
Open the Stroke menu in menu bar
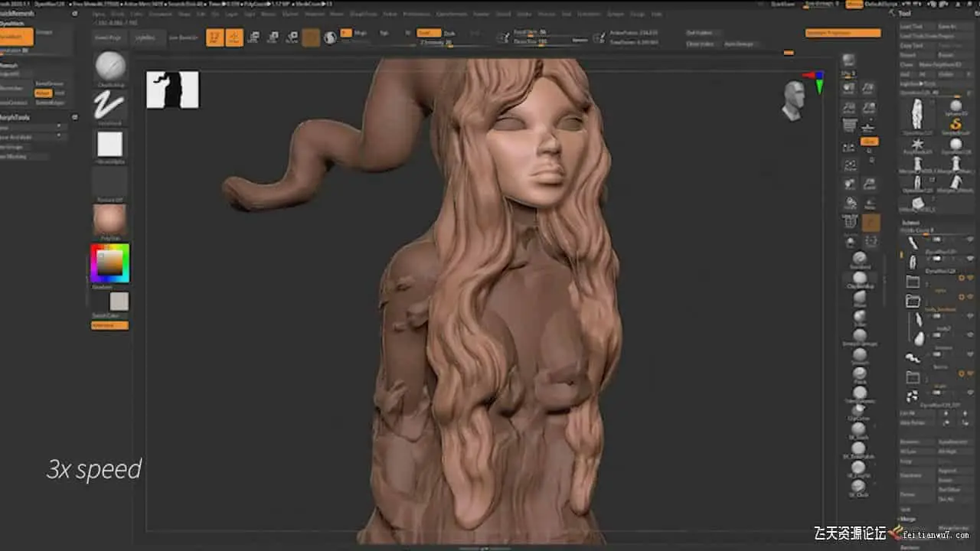pyautogui.click(x=524, y=14)
